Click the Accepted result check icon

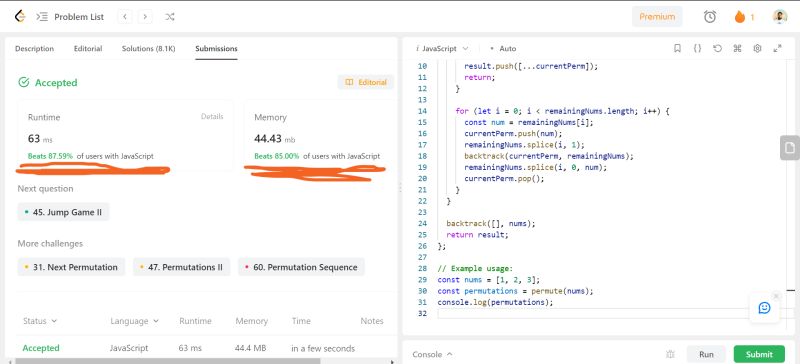(23, 82)
